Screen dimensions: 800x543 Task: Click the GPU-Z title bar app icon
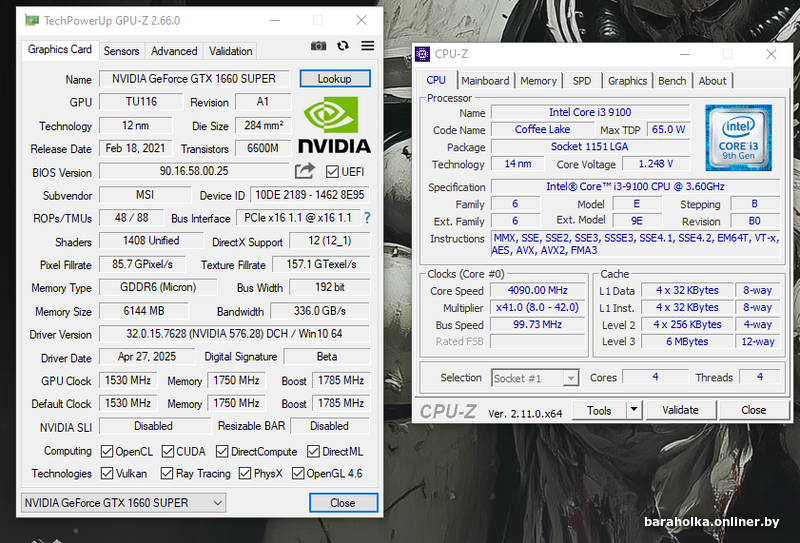click(x=32, y=20)
